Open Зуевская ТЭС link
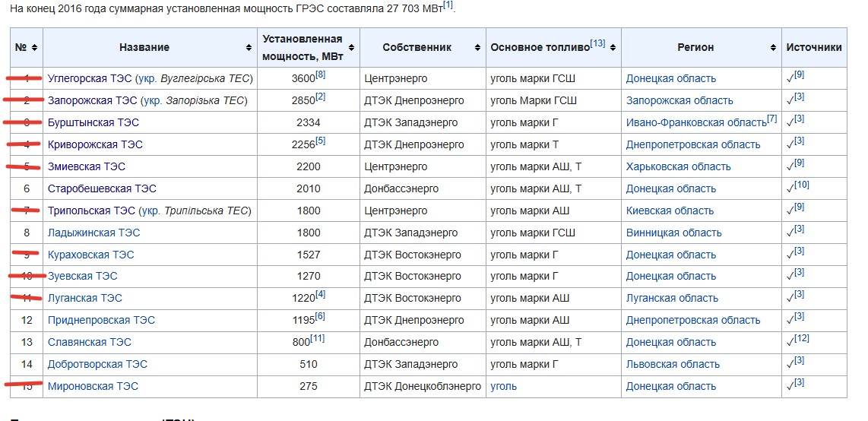 click(83, 276)
